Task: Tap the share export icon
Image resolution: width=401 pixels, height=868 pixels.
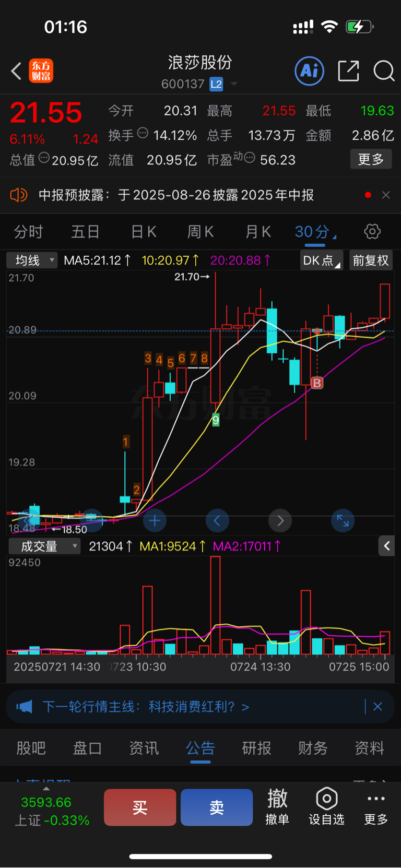Action: pyautogui.click(x=348, y=71)
